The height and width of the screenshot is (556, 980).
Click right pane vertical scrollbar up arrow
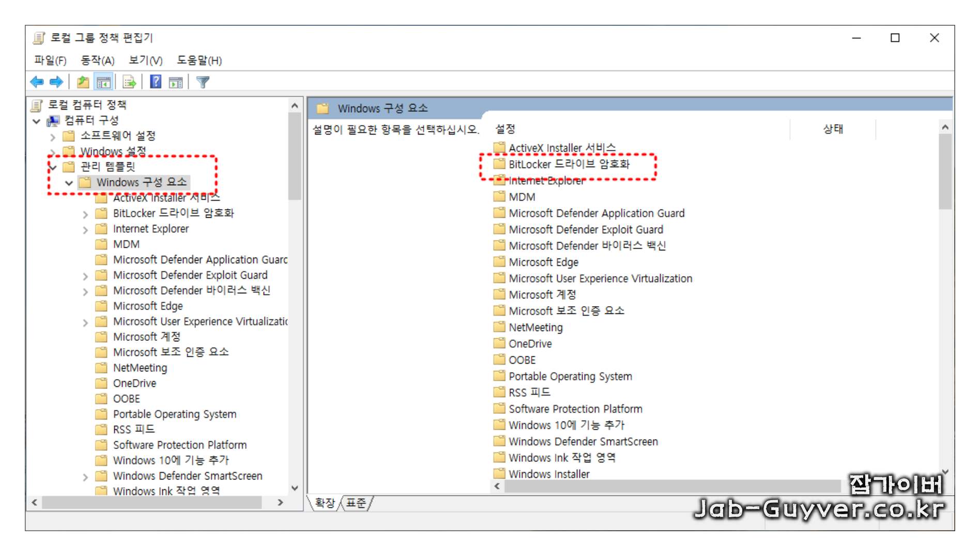pyautogui.click(x=945, y=127)
